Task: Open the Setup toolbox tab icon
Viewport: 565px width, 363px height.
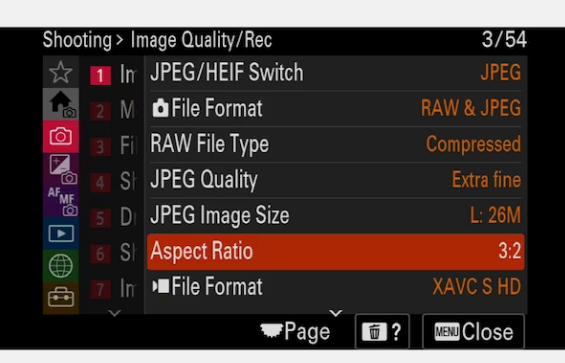Action: click(x=61, y=298)
